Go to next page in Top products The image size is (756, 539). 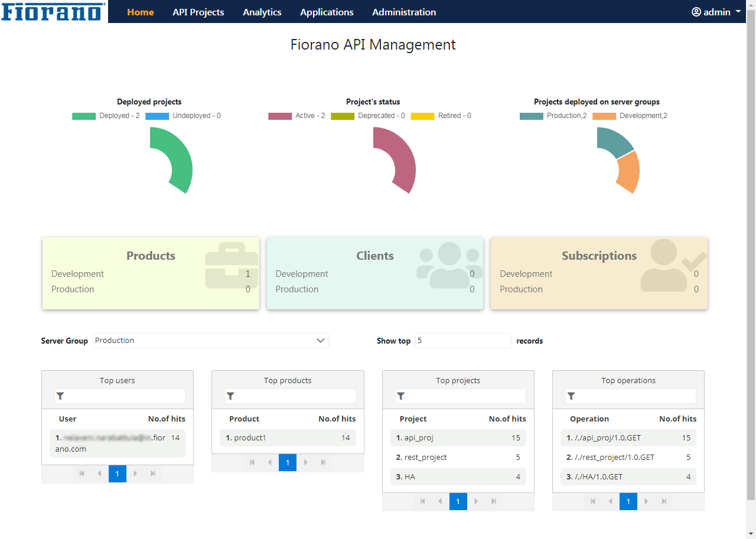pyautogui.click(x=305, y=462)
